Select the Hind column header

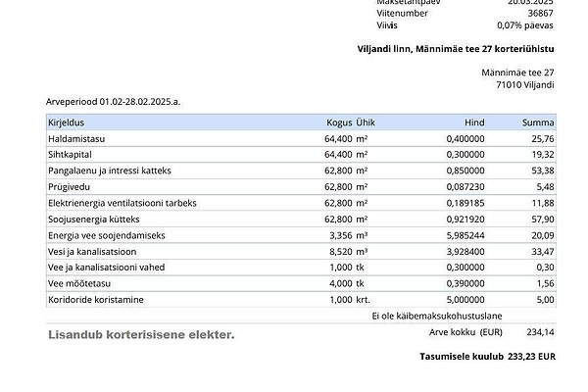474,123
